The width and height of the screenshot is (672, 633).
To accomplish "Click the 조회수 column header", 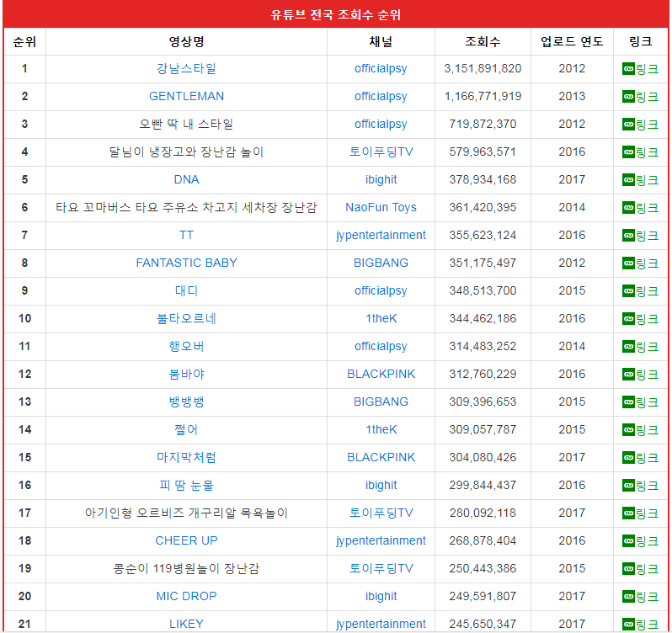I will 483,41.
